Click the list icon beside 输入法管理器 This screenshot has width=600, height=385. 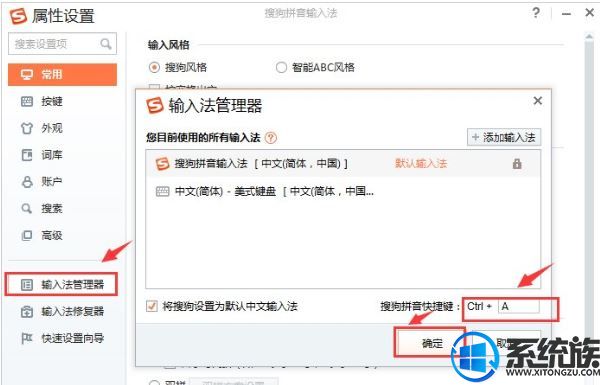(27, 285)
